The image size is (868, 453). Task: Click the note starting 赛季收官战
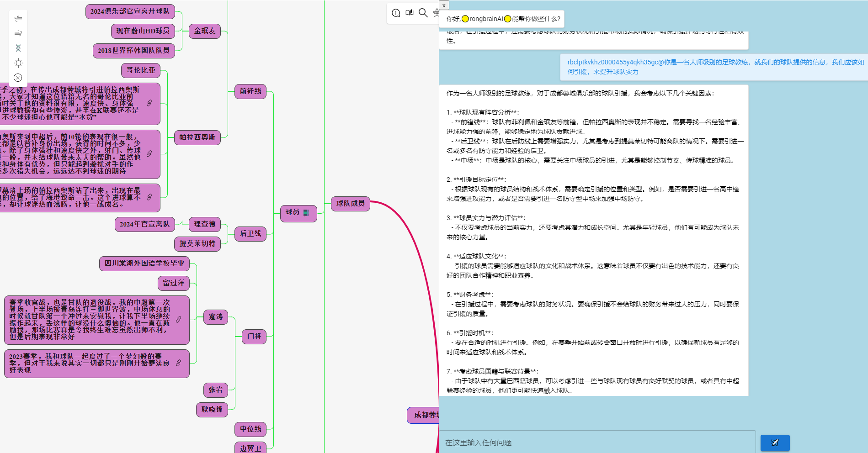(97, 320)
